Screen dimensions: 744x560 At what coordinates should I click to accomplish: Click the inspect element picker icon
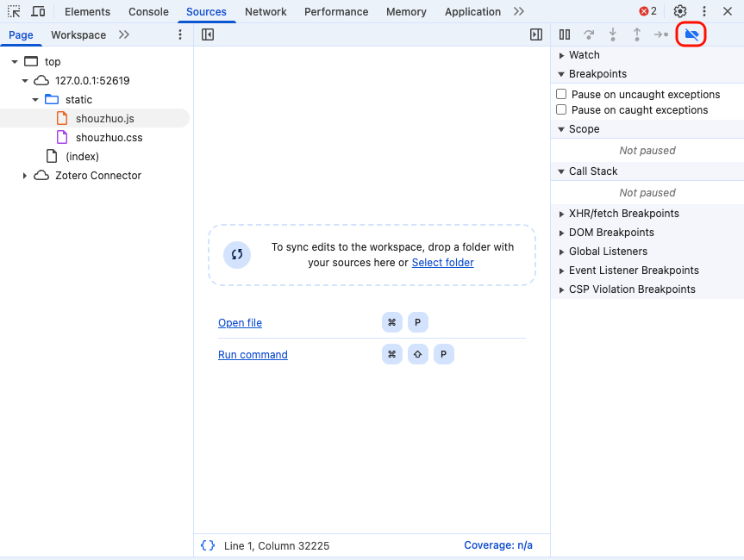[14, 11]
